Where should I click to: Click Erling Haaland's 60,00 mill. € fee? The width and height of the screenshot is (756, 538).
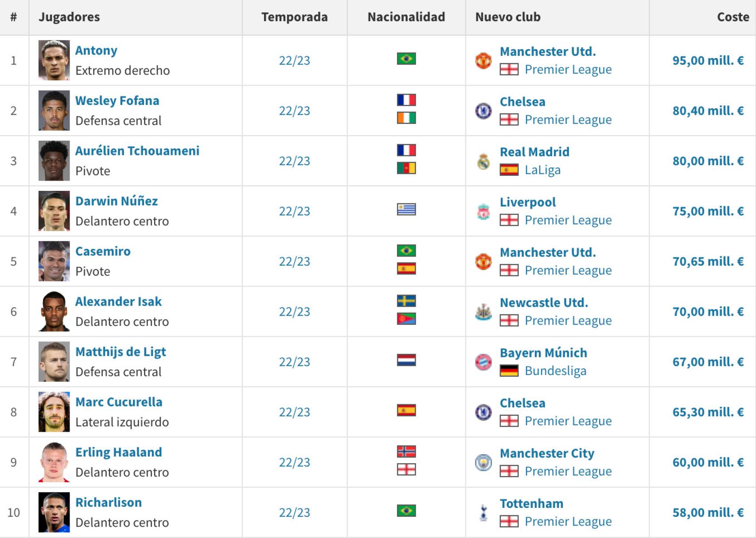point(708,463)
